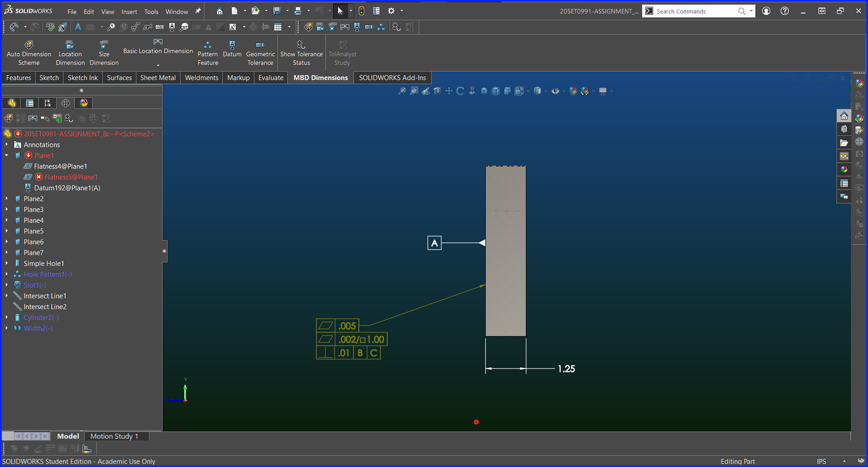Open the DimXpertManager tab
This screenshot has height=467, width=868.
[66, 103]
